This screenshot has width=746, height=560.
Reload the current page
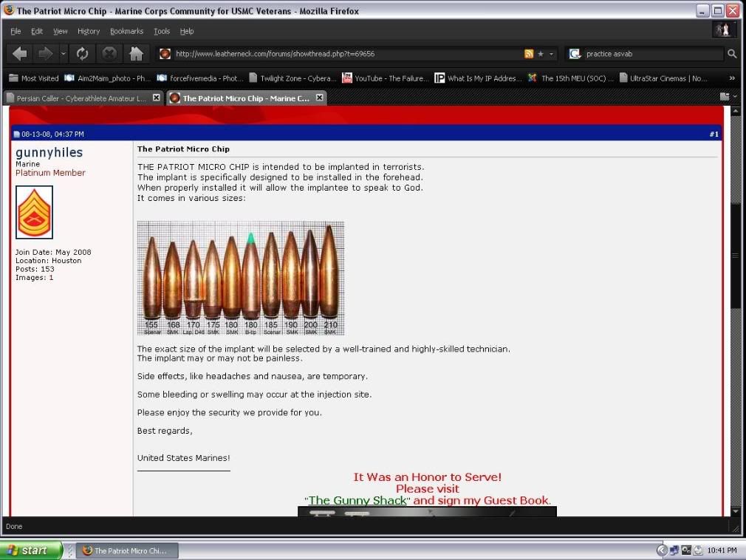83,53
